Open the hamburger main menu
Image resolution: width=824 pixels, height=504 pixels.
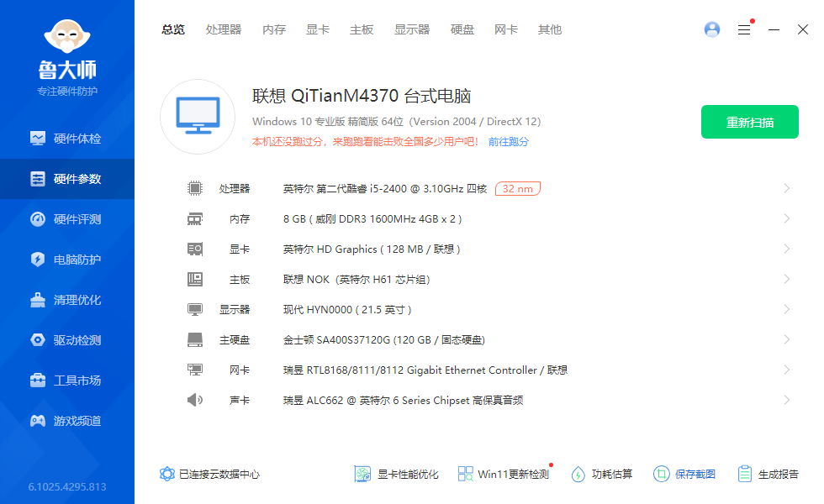744,29
